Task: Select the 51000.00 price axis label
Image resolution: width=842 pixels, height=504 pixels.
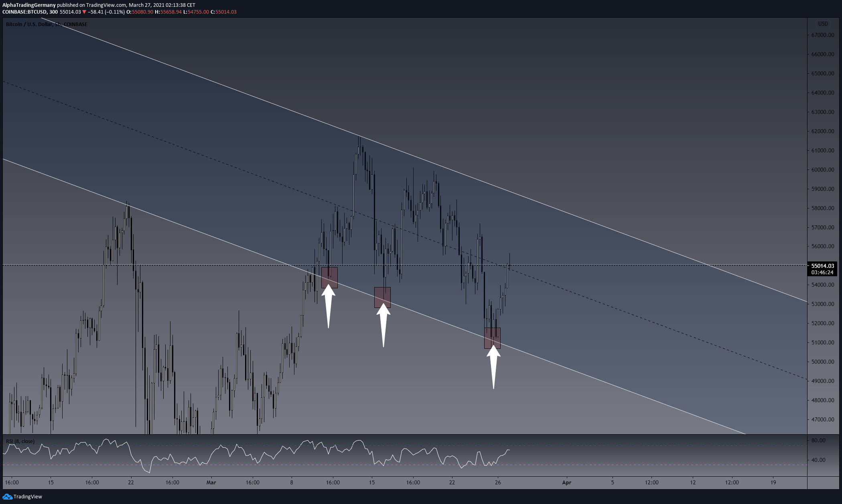Action: pyautogui.click(x=823, y=342)
